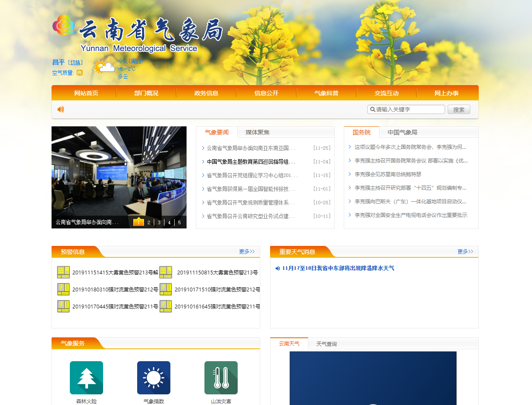Switch to the 中国气象局 tab

click(402, 132)
